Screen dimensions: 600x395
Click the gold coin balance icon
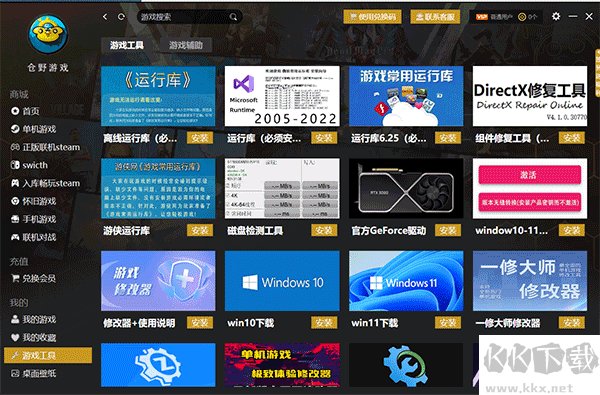(522, 17)
